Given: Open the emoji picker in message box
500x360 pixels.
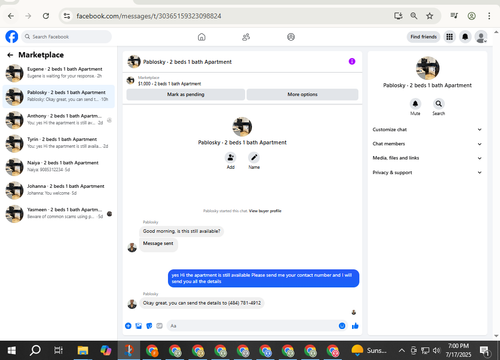Looking at the screenshot, I should (342, 326).
